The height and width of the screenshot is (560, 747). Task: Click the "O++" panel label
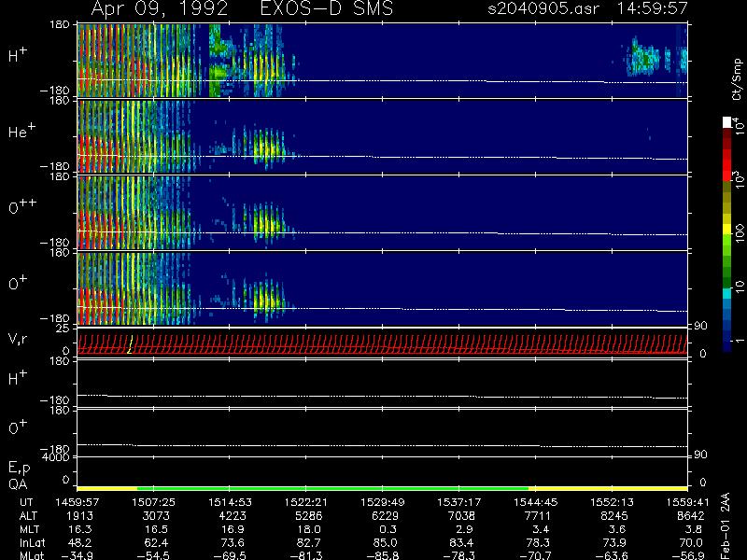click(22, 206)
